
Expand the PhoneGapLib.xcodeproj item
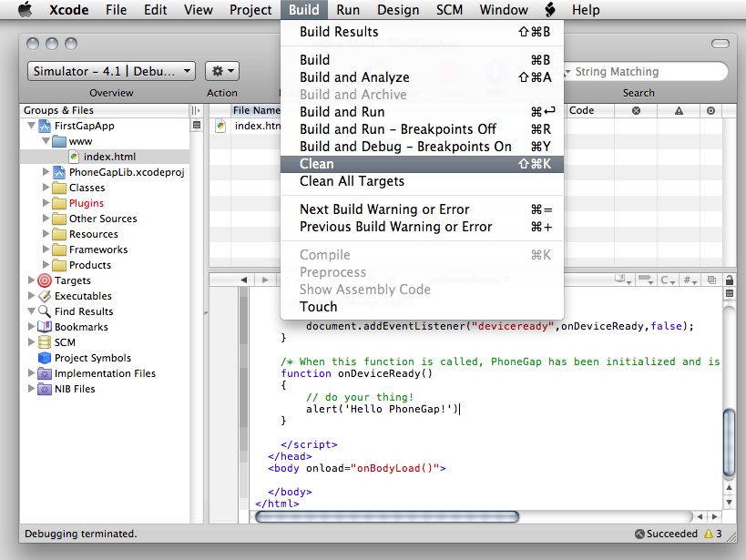pyautogui.click(x=46, y=172)
